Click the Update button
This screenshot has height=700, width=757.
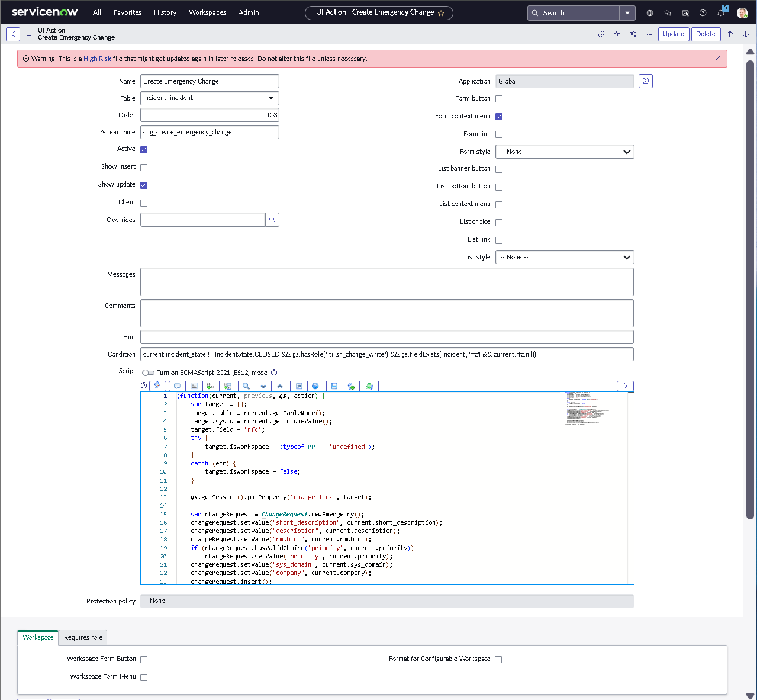pos(673,34)
